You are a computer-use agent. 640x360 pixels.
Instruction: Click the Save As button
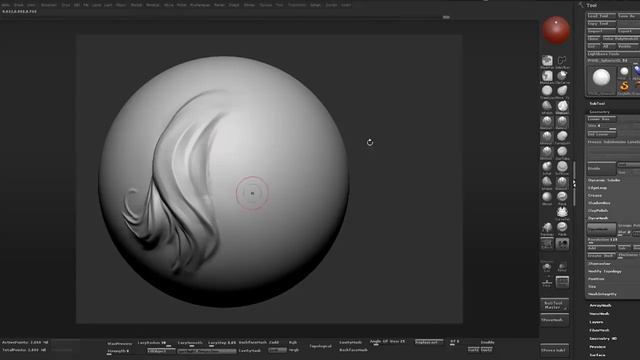(629, 16)
